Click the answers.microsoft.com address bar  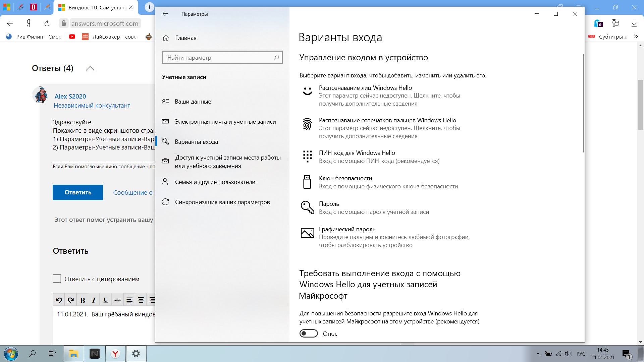[x=105, y=23]
